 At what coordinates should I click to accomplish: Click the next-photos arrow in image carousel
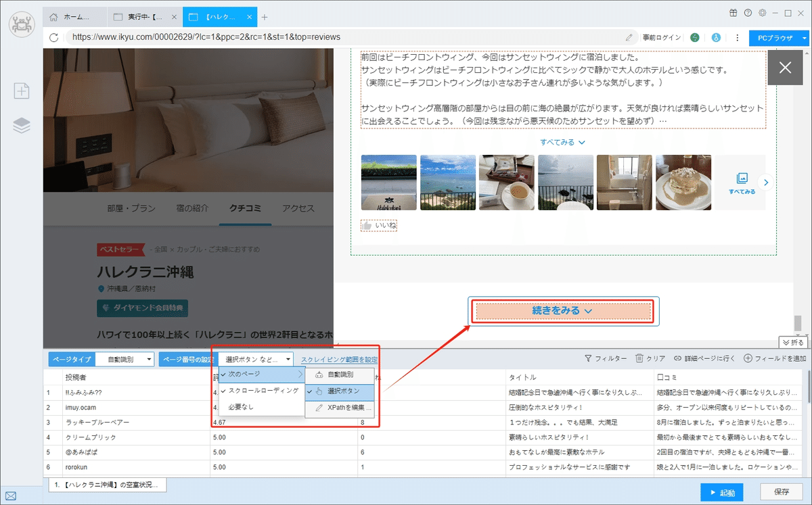pos(765,182)
